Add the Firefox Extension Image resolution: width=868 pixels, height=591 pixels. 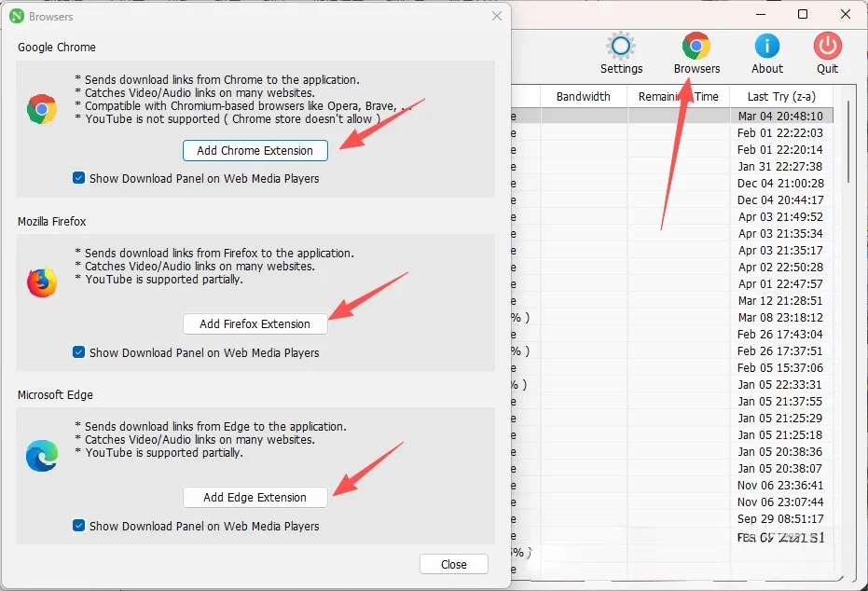[x=255, y=323]
